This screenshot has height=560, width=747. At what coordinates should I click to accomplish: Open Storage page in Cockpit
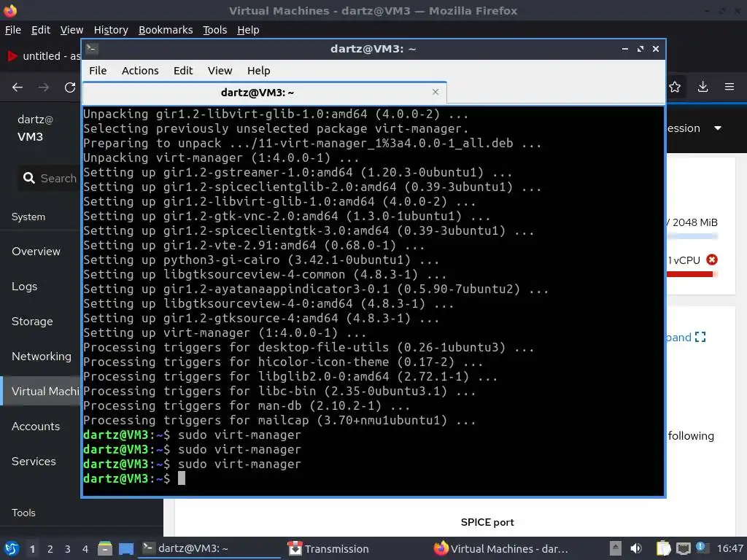[x=32, y=322]
